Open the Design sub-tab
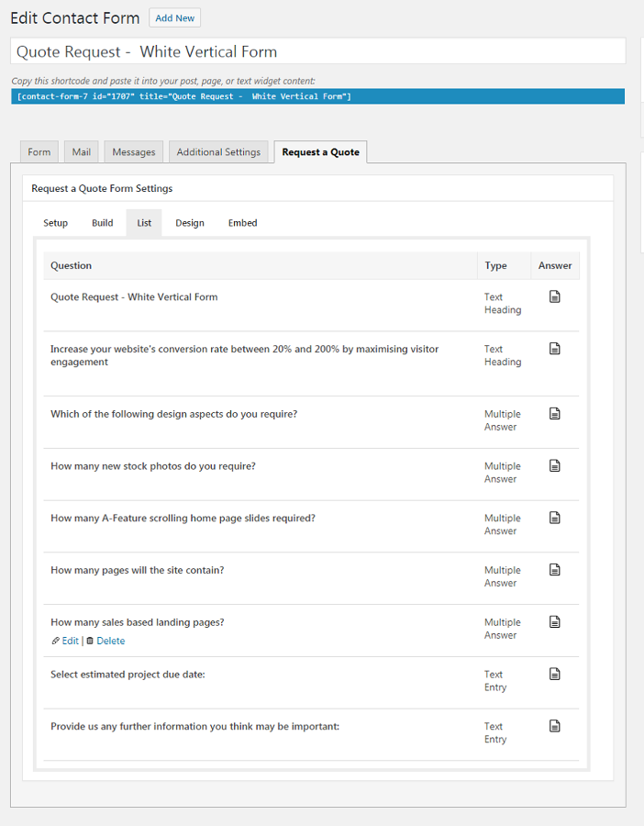 click(190, 223)
